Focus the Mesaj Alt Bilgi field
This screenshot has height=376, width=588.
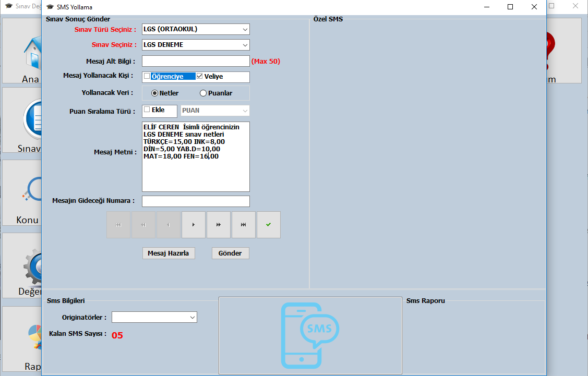tap(196, 61)
